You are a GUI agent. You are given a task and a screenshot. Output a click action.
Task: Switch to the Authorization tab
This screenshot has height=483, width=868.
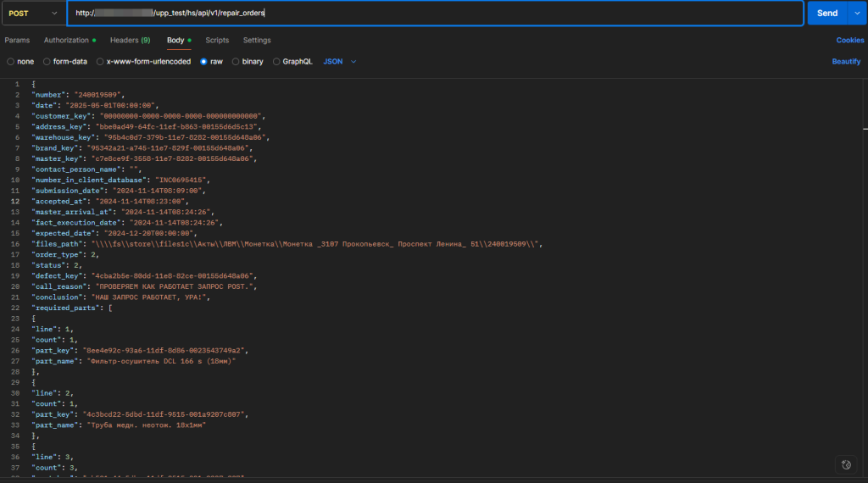tap(66, 40)
